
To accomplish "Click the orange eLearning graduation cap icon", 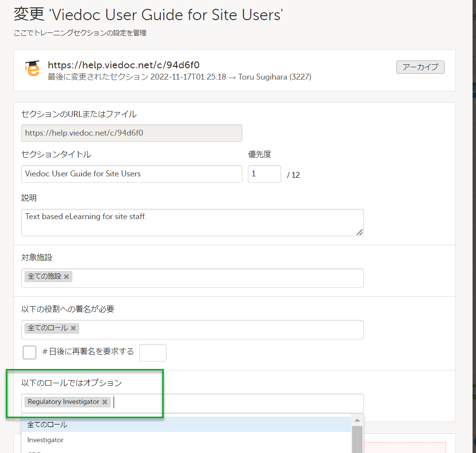I will tap(31, 69).
